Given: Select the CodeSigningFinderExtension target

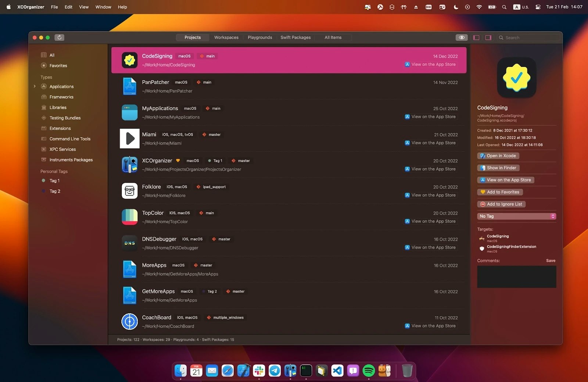Looking at the screenshot, I should pyautogui.click(x=511, y=249).
